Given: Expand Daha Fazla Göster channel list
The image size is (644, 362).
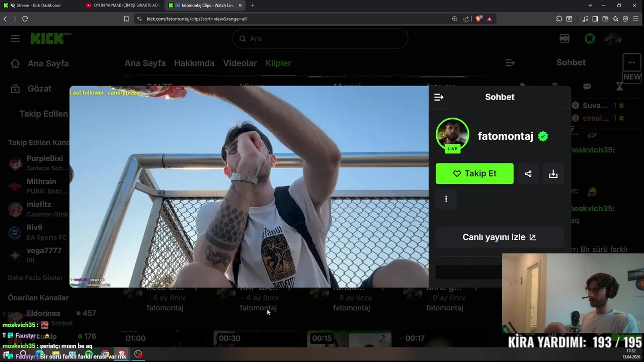Looking at the screenshot, I should (x=35, y=278).
